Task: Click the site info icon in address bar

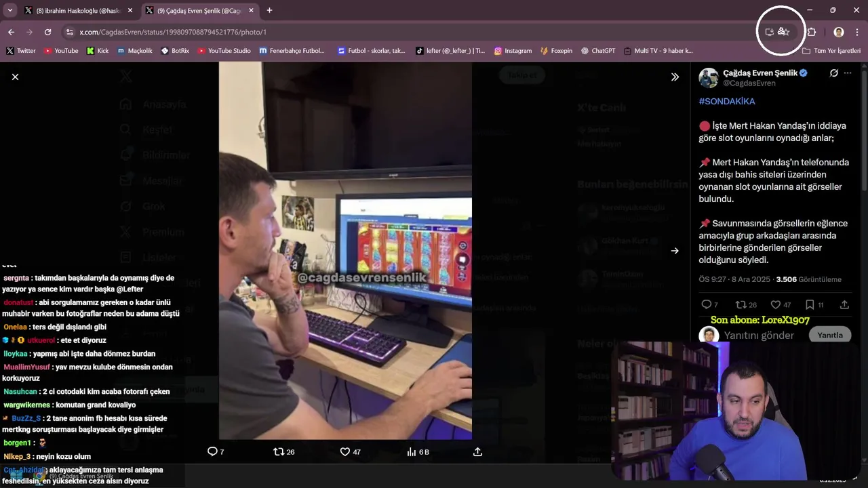Action: point(69,32)
